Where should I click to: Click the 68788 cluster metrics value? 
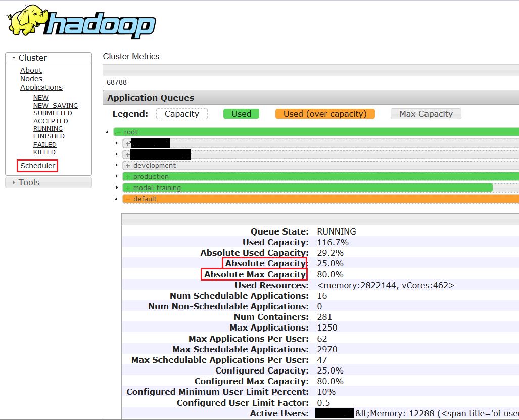pos(117,81)
